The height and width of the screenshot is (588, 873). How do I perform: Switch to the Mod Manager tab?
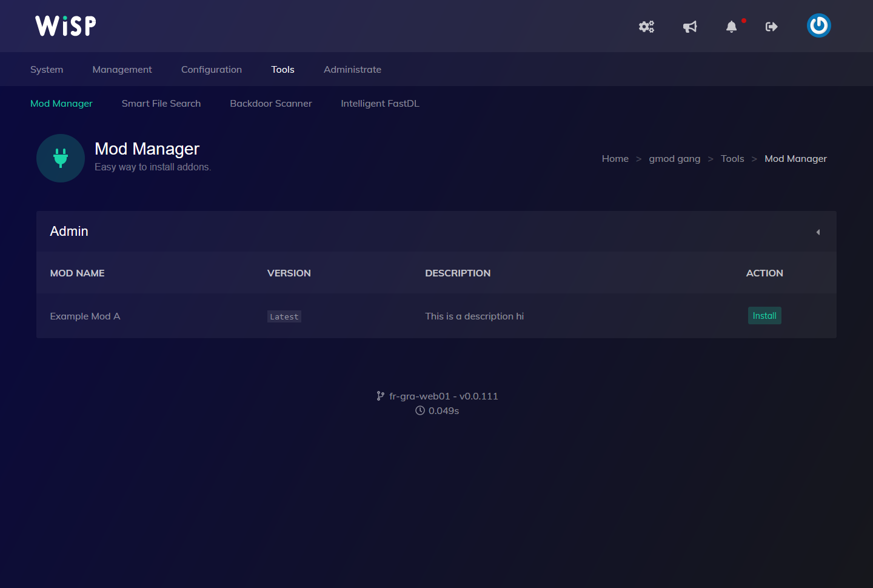pyautogui.click(x=61, y=103)
